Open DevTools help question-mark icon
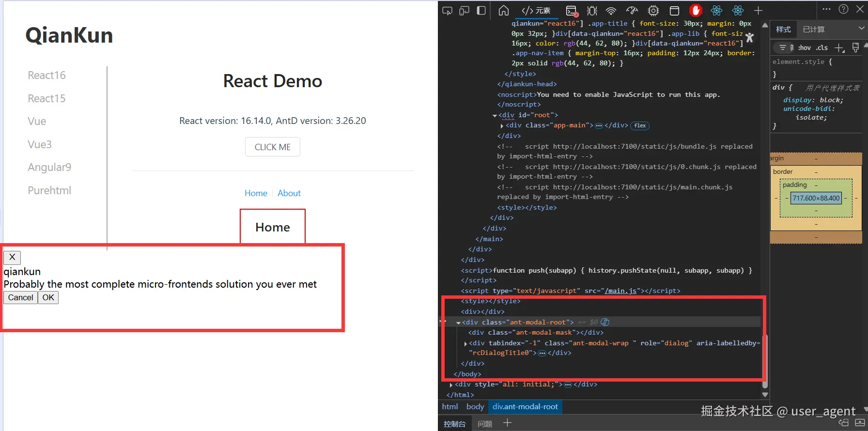868x431 pixels. tap(844, 9)
